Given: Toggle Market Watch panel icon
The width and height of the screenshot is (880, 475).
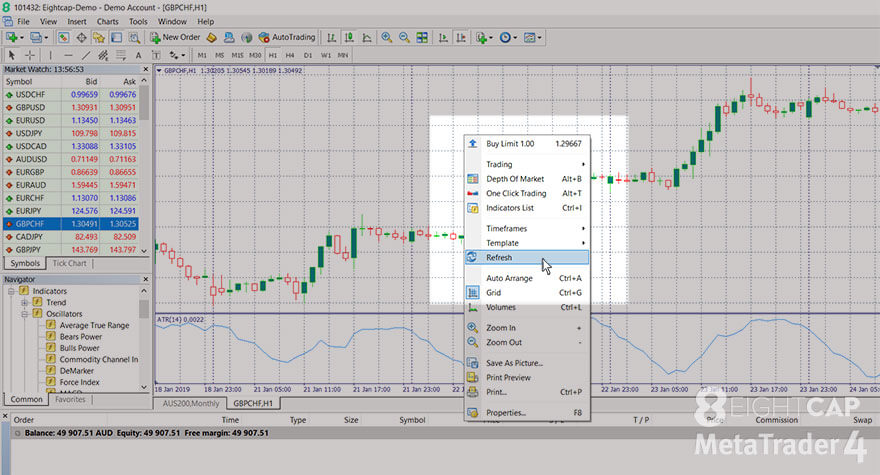Looking at the screenshot, I should click(x=63, y=38).
